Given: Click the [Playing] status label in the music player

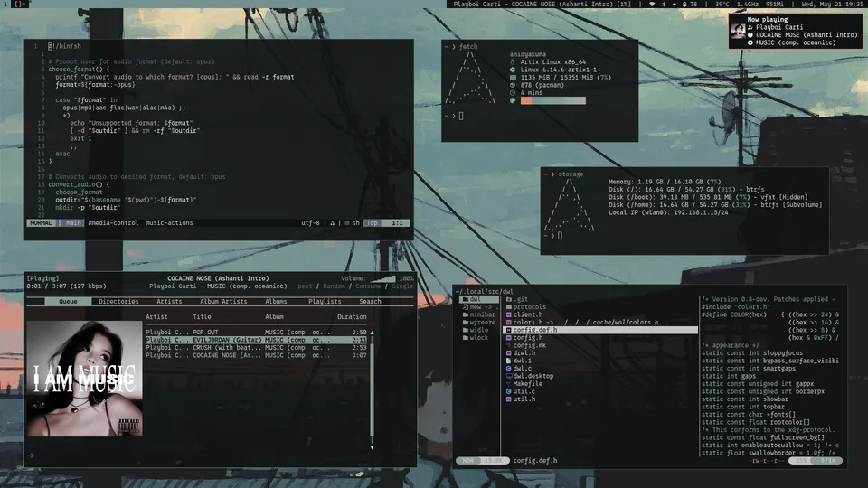Looking at the screenshot, I should point(42,279).
